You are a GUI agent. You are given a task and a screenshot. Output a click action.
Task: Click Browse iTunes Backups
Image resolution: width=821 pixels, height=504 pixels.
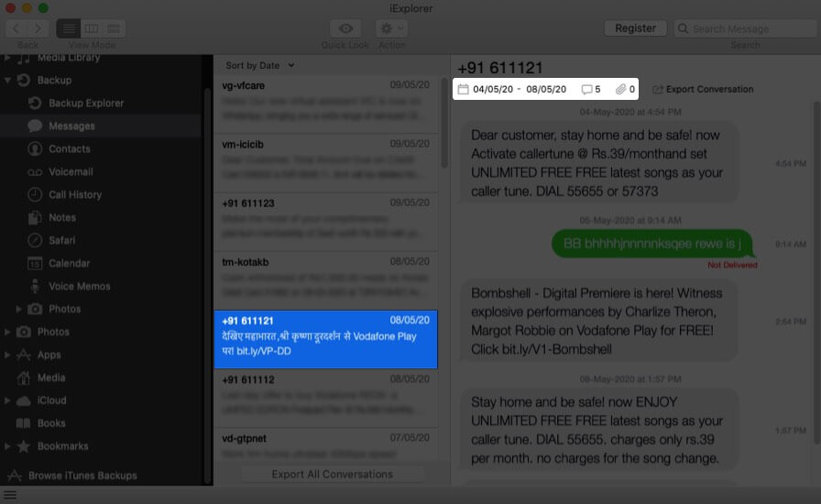82,476
